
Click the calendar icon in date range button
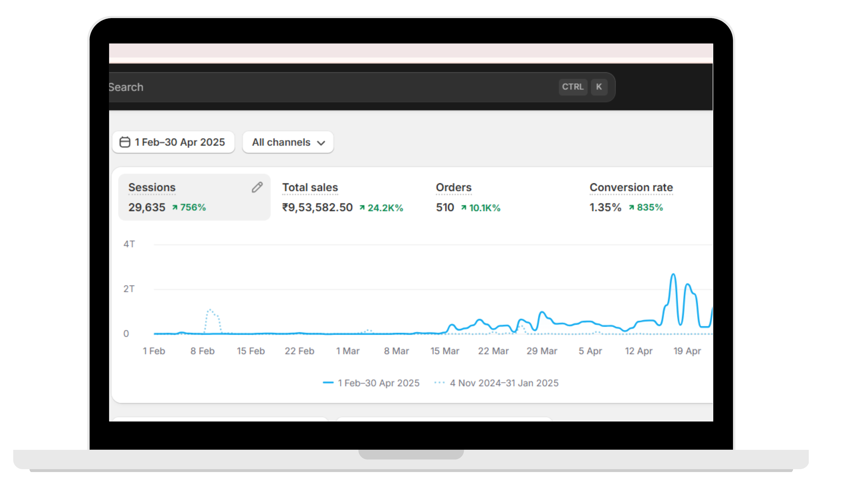(125, 142)
